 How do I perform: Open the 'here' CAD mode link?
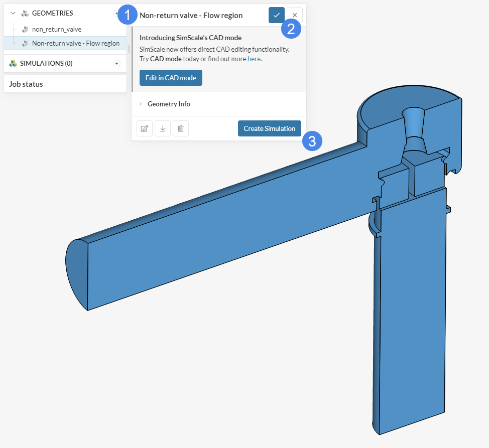[254, 59]
